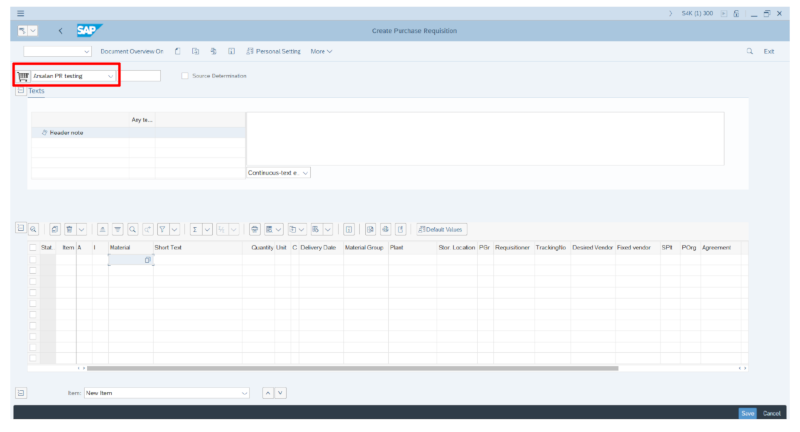Viewport: 800px width, 432px height.
Task: Click the delete item trash icon
Action: (x=70, y=229)
